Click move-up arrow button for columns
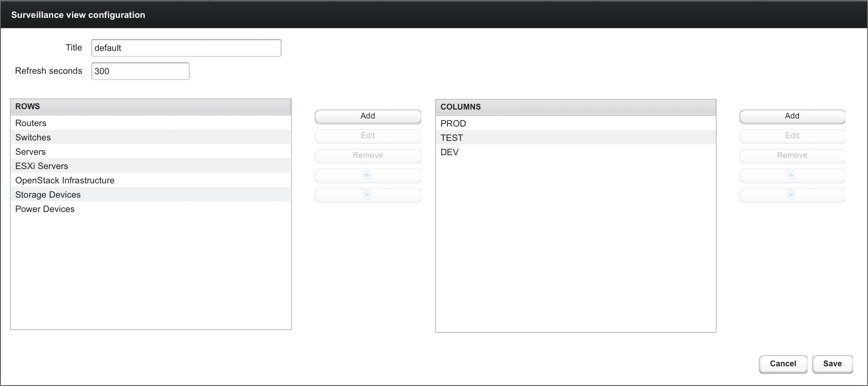 (791, 175)
